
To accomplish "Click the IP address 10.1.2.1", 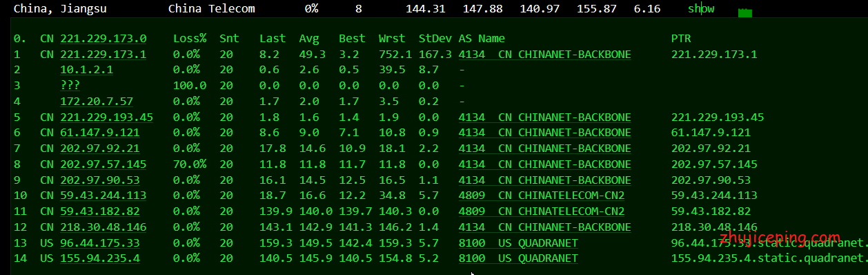I will (x=87, y=70).
